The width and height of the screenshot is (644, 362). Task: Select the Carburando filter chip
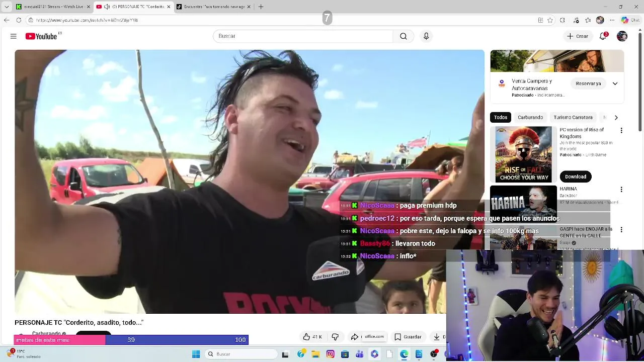coord(530,117)
